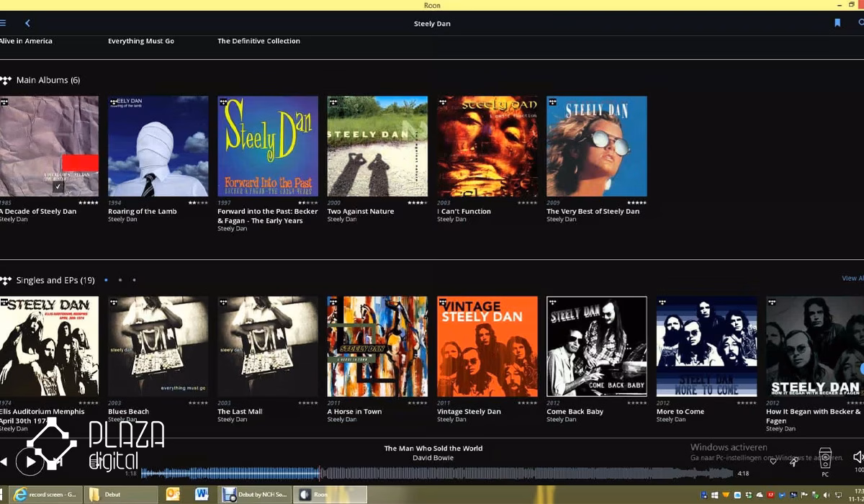
Task: Open Forward into the Past album cover
Action: click(x=268, y=146)
